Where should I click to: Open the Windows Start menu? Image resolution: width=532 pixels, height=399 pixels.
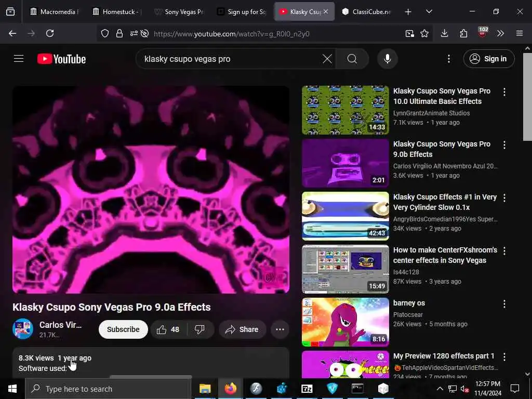[12, 389]
